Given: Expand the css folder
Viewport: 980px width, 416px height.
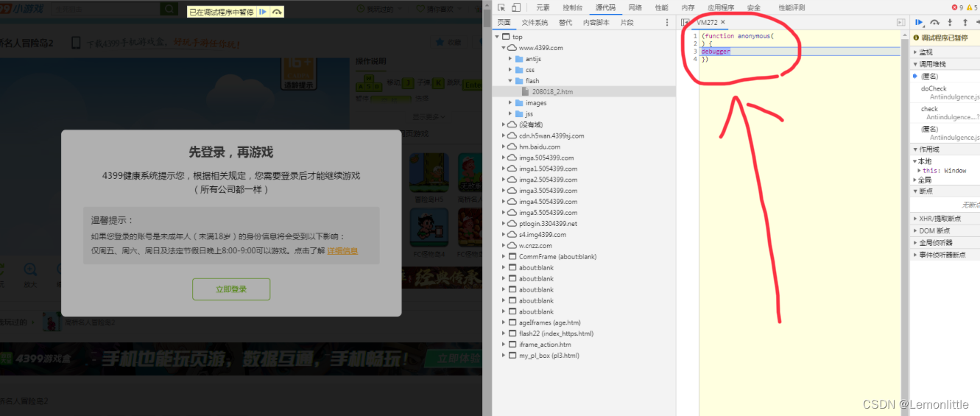Looking at the screenshot, I should point(510,70).
